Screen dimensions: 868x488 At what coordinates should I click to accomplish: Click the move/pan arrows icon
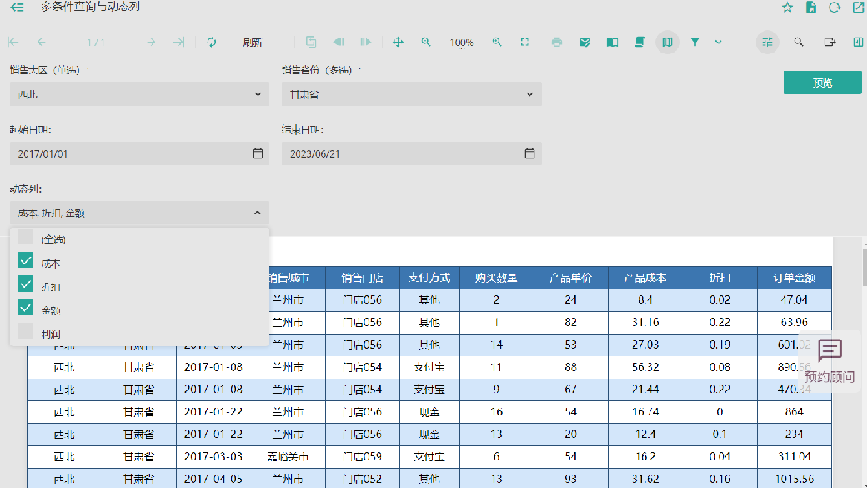(398, 42)
